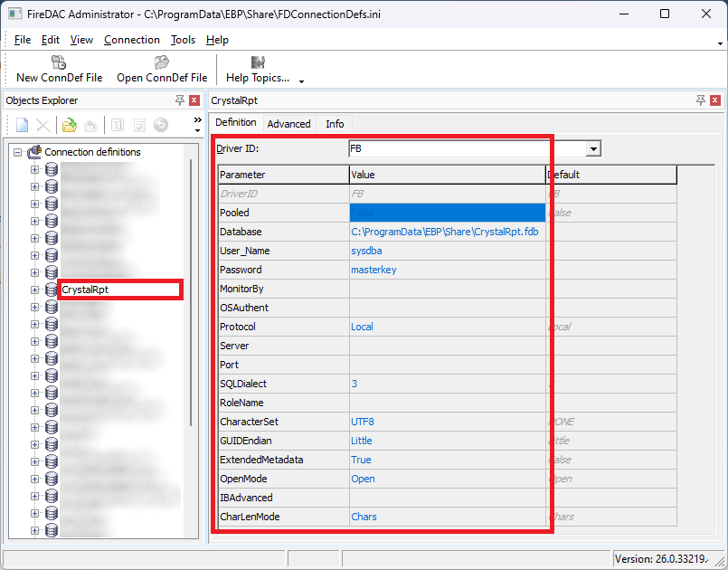
Task: Click the empty RoleName value cell
Action: coord(448,404)
